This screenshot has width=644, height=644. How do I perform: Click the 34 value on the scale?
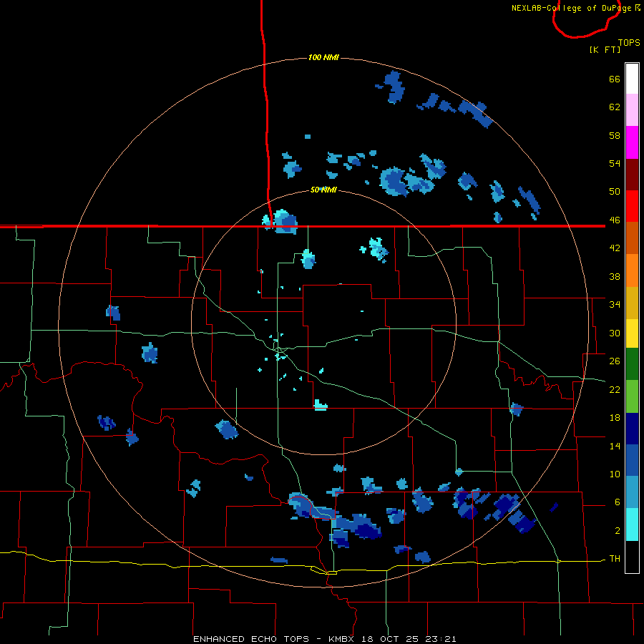click(615, 305)
